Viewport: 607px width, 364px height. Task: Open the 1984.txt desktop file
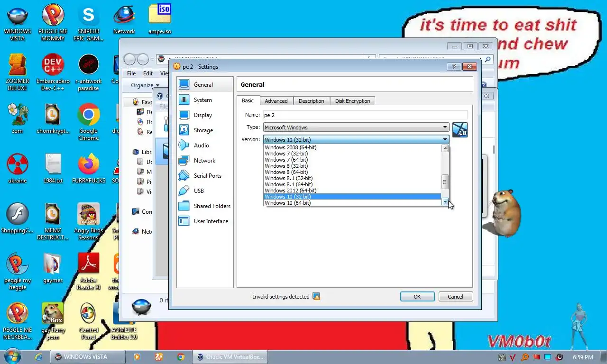[53, 168]
